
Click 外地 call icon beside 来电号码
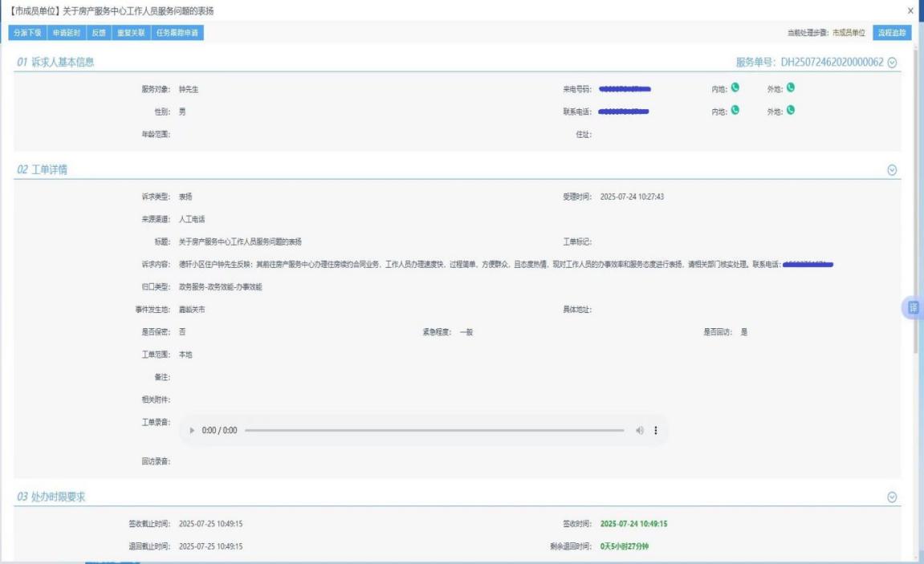point(790,88)
